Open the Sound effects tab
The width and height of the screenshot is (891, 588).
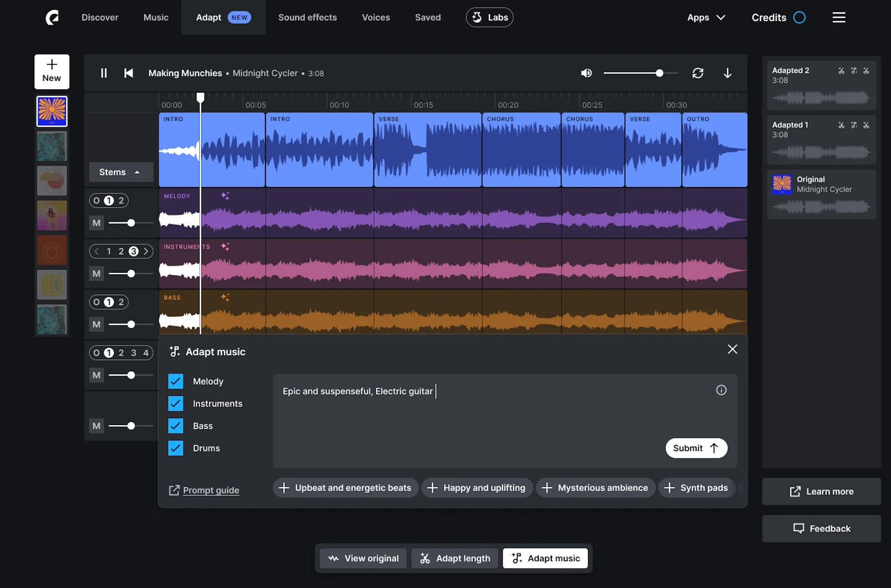[307, 18]
